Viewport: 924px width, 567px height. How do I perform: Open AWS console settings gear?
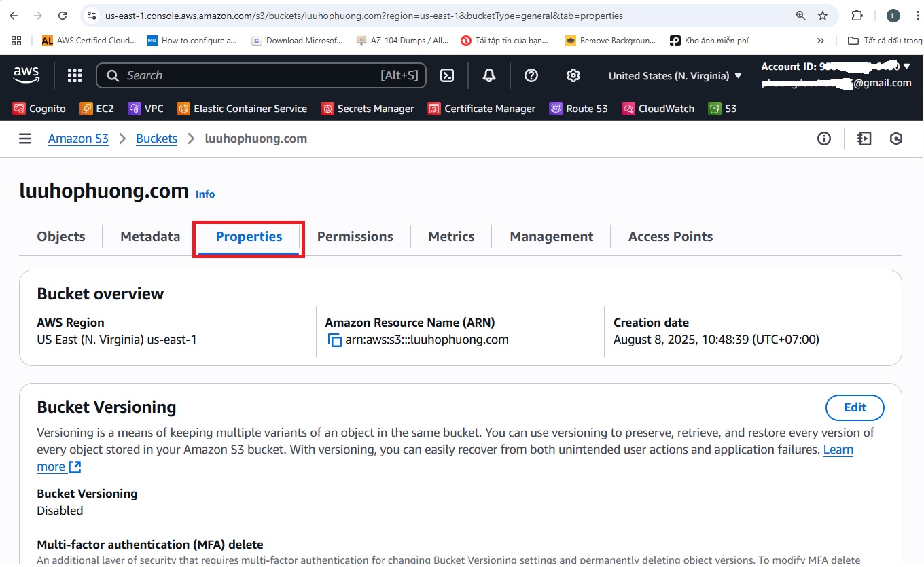click(573, 75)
